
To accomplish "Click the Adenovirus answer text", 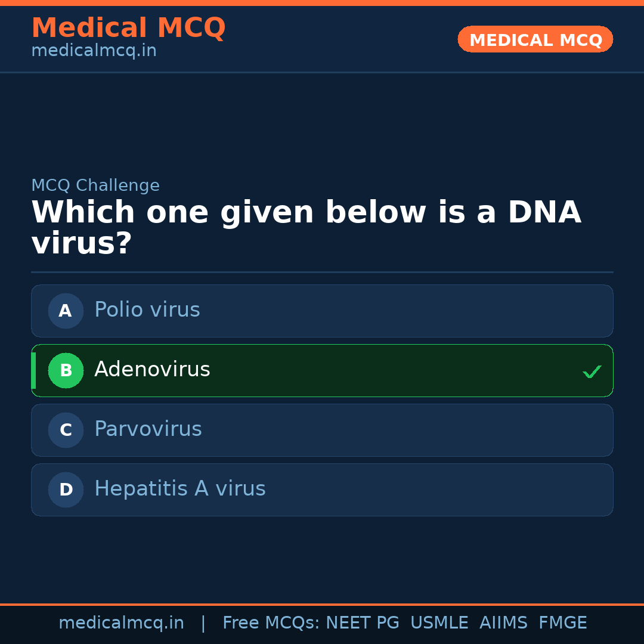I will [x=152, y=370].
